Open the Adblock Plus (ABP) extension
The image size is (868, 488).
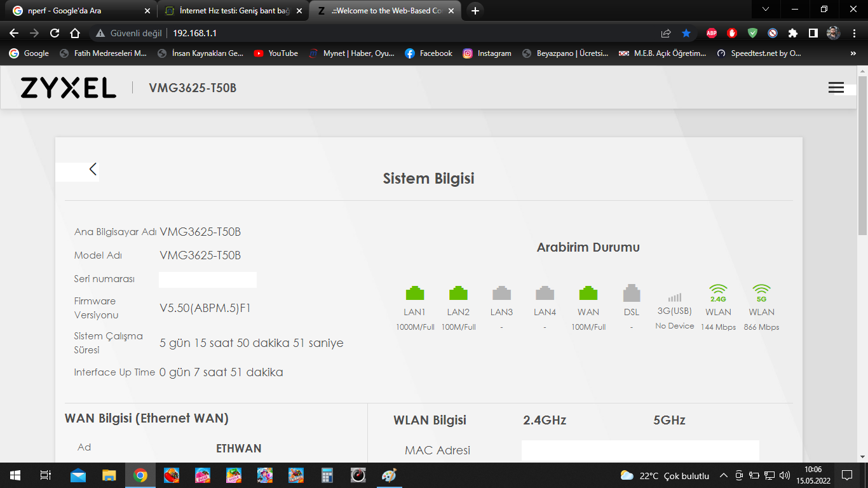coord(712,33)
